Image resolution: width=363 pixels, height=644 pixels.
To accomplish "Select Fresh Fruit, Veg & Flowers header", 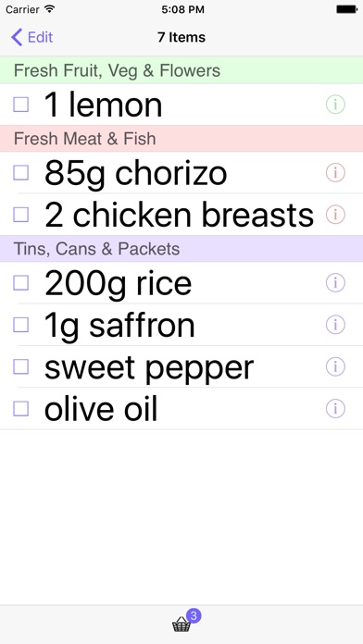I will [181, 70].
